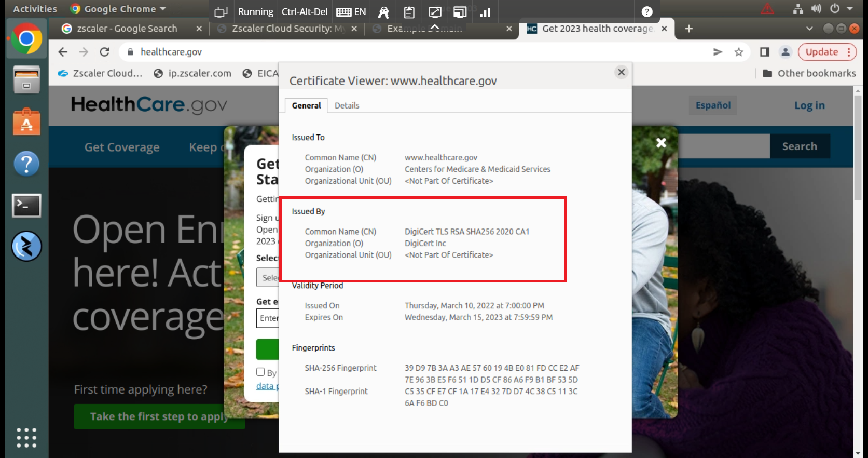Close the Certificate Viewer dialog
The height and width of the screenshot is (458, 868).
coord(622,72)
